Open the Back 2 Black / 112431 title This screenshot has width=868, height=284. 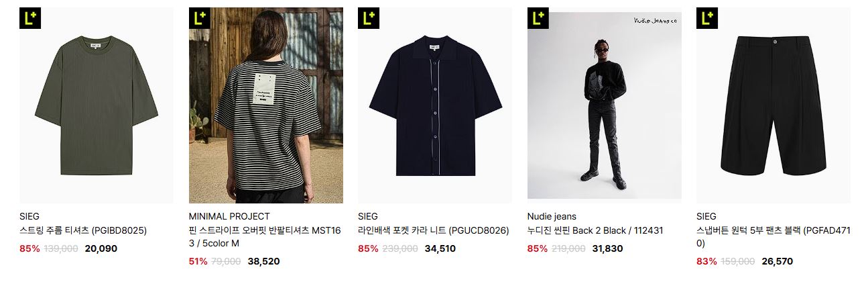tap(595, 230)
